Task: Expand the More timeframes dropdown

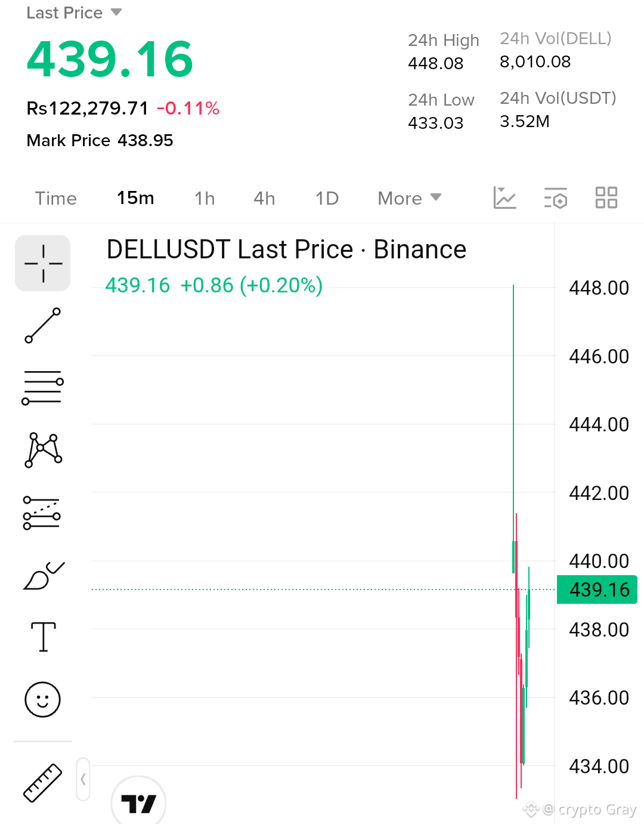Action: [x=410, y=198]
